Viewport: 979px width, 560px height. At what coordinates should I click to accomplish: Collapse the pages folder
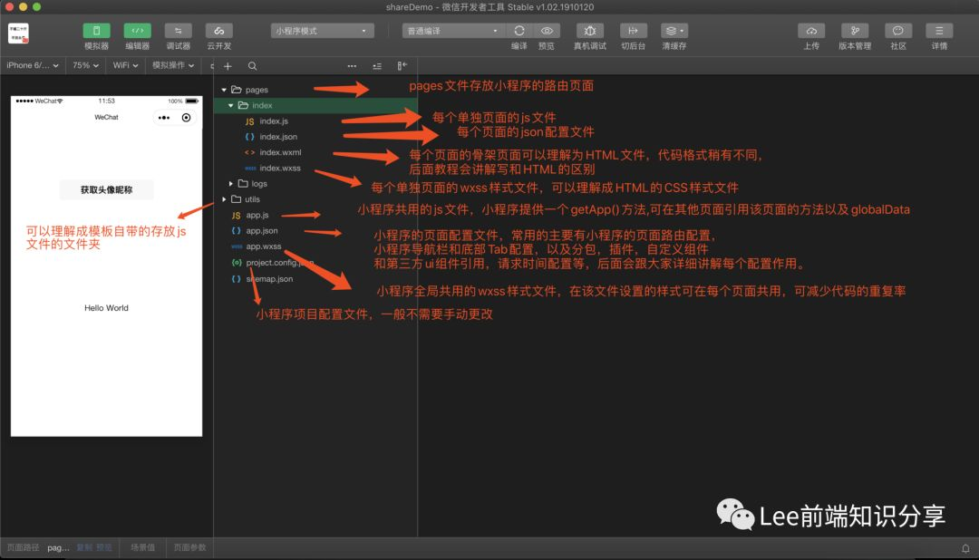pyautogui.click(x=224, y=90)
